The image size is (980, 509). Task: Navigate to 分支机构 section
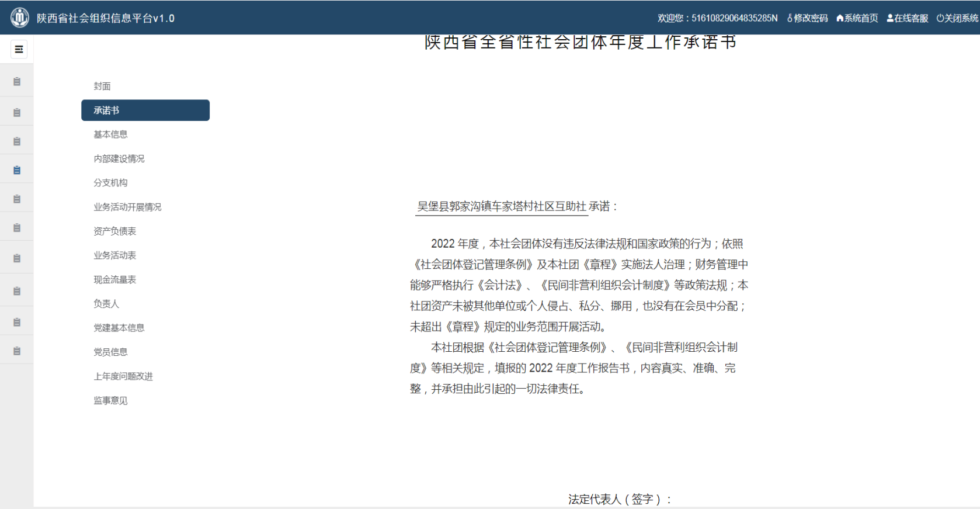point(110,183)
